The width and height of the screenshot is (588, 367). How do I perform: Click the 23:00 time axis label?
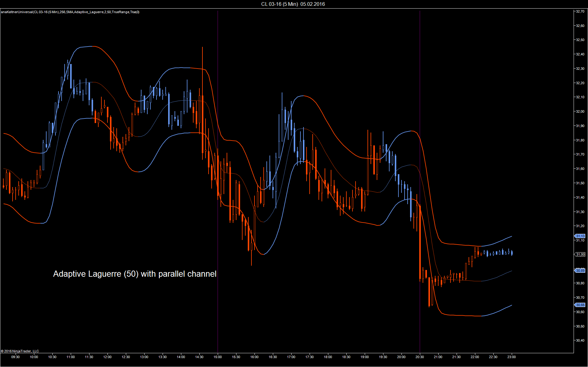click(x=511, y=357)
